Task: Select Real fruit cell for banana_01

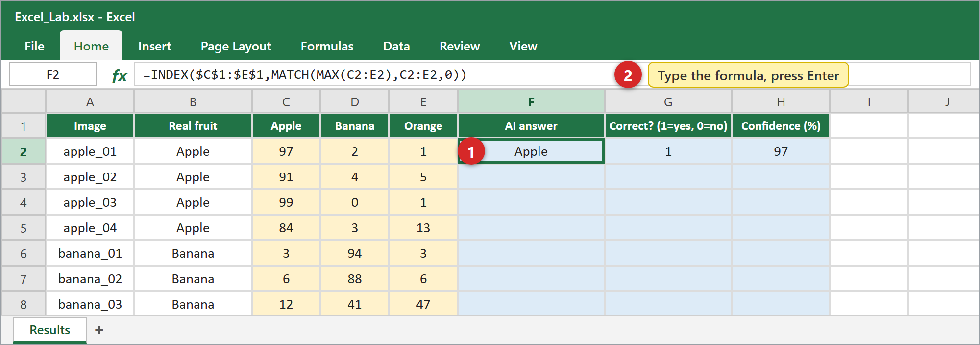Action: point(193,253)
